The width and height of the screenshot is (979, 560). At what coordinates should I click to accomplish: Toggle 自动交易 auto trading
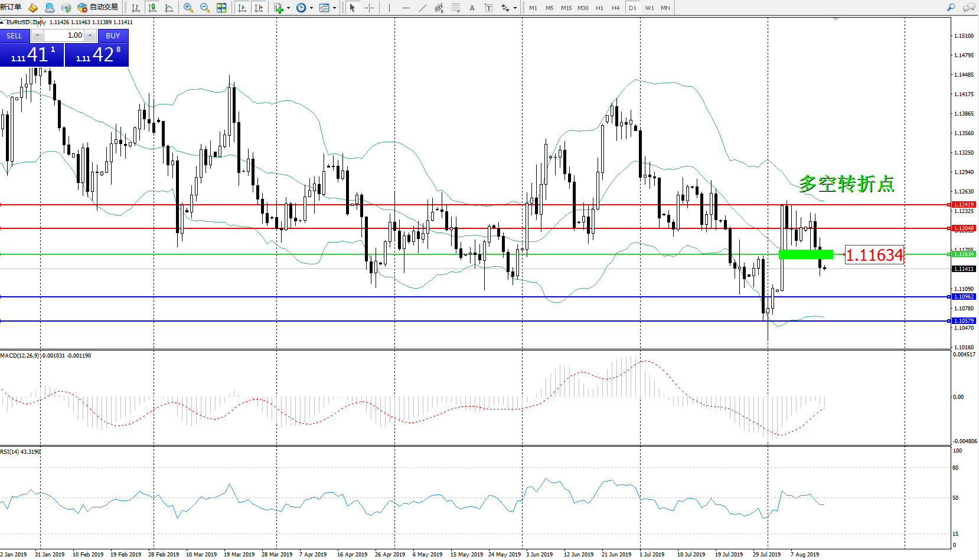[x=98, y=7]
